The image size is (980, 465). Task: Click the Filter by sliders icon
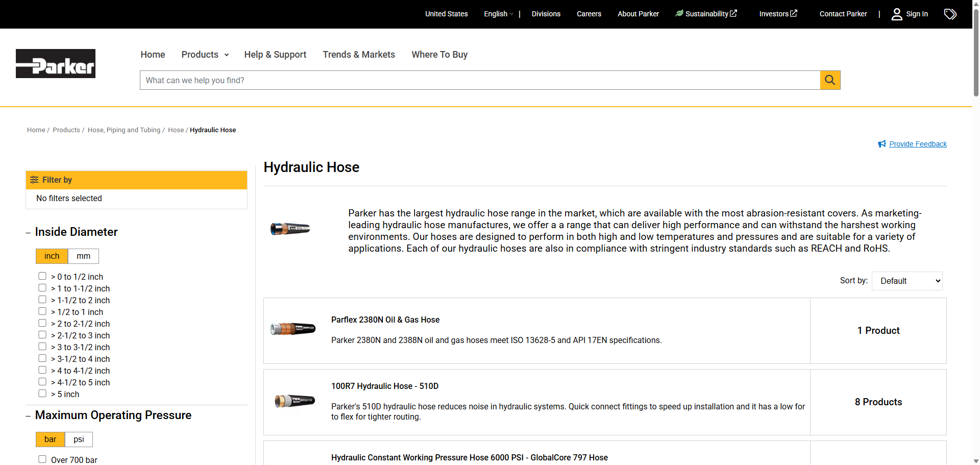(34, 180)
